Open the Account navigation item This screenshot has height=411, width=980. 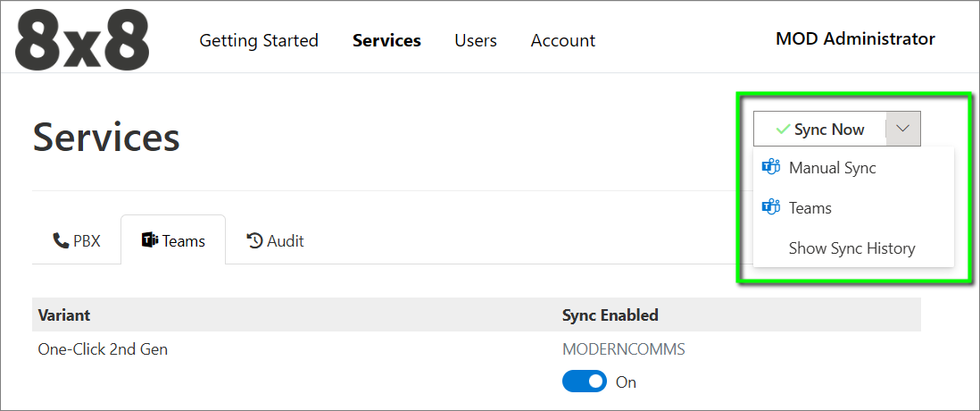click(x=562, y=41)
